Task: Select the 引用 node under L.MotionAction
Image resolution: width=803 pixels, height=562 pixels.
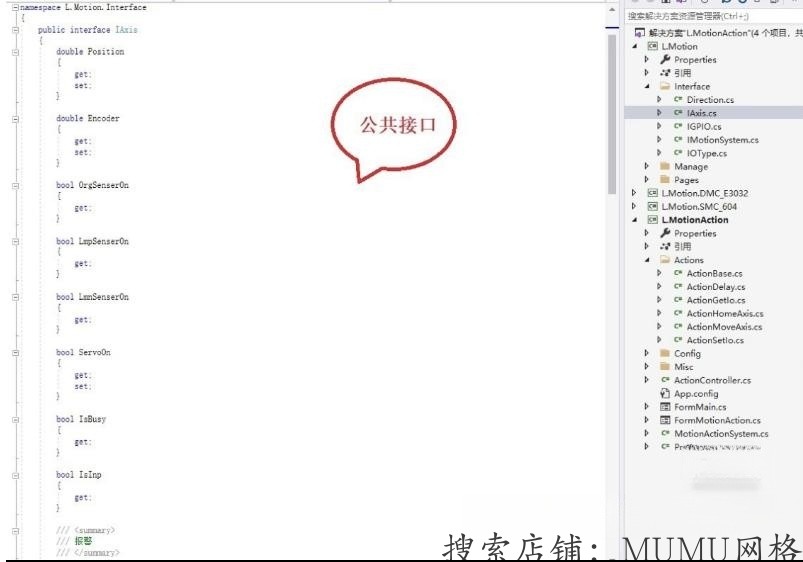Action: (x=682, y=246)
